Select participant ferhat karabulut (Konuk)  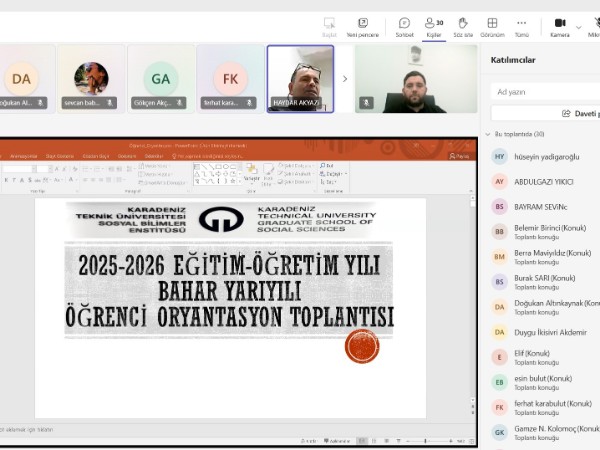[545, 408]
